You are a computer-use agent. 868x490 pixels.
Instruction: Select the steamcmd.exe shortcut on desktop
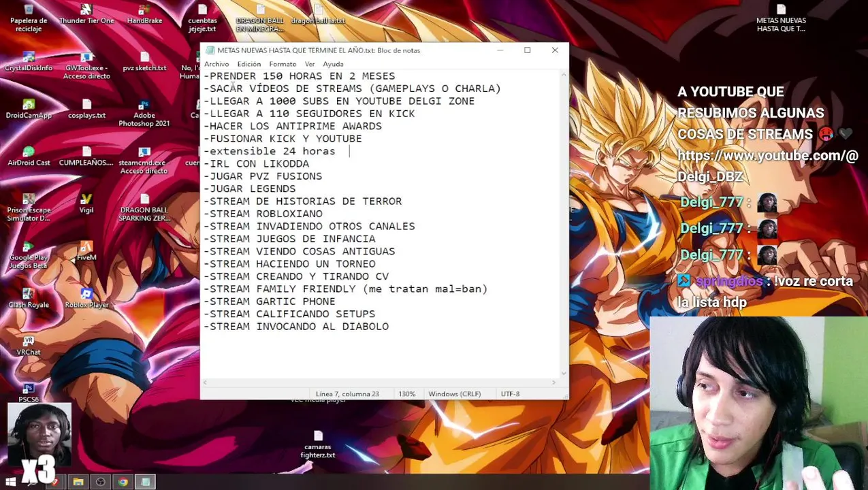(144, 161)
